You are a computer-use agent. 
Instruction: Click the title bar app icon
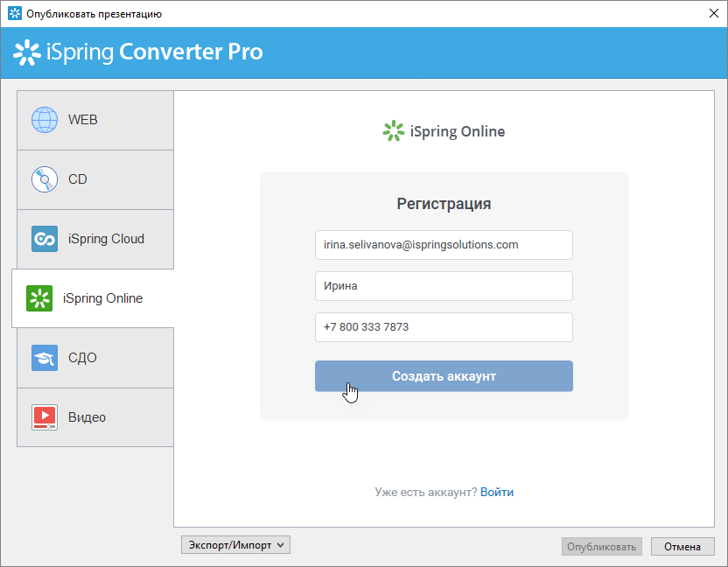[x=15, y=13]
